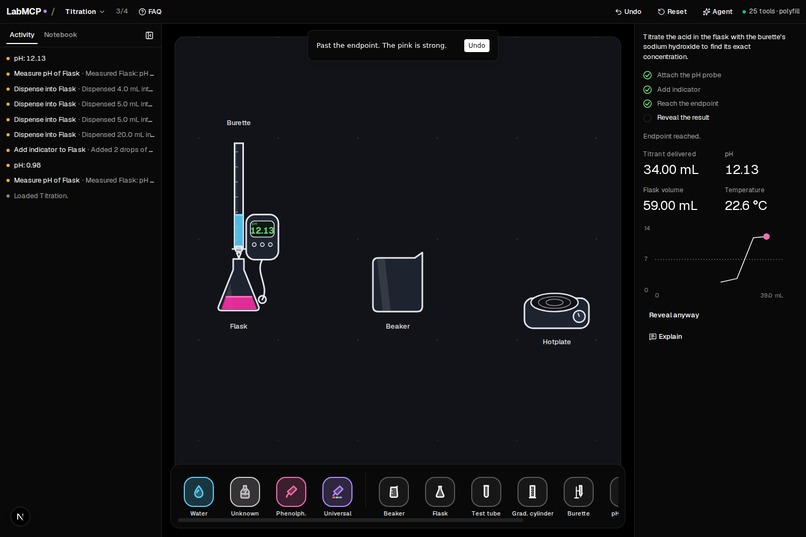Collapse the activity sidebar panel icon
Screen dimensions: 806x537
149,35
